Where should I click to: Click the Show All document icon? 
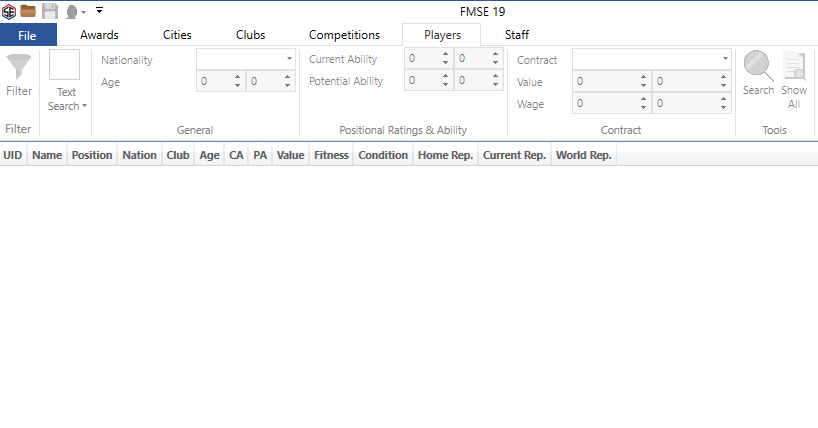click(x=794, y=66)
